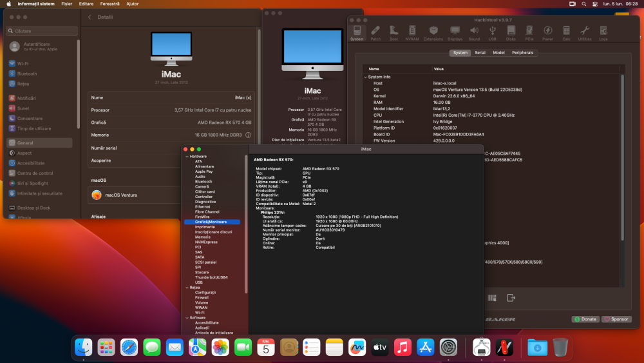
Task: Open Spotlight search in the menu bar
Action: [x=583, y=4]
